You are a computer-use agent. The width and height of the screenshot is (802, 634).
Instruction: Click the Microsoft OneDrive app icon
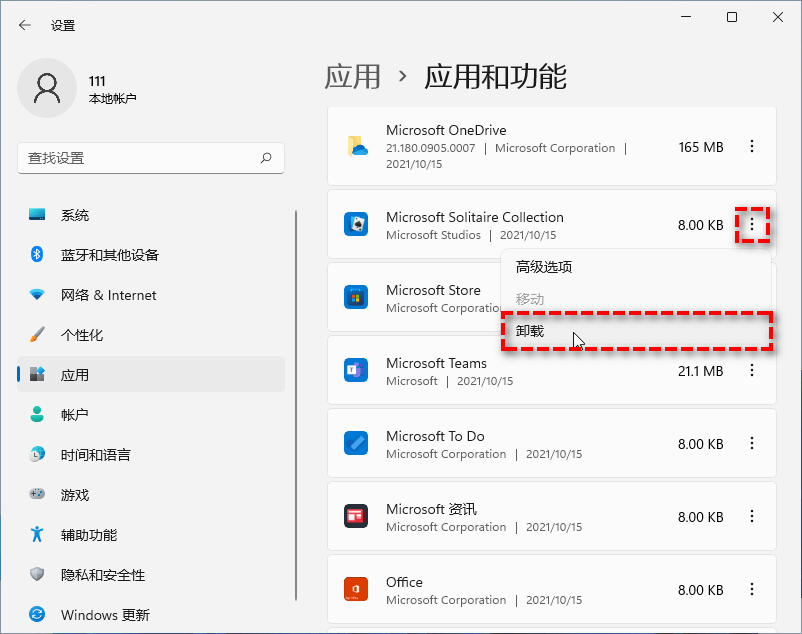tap(357, 147)
